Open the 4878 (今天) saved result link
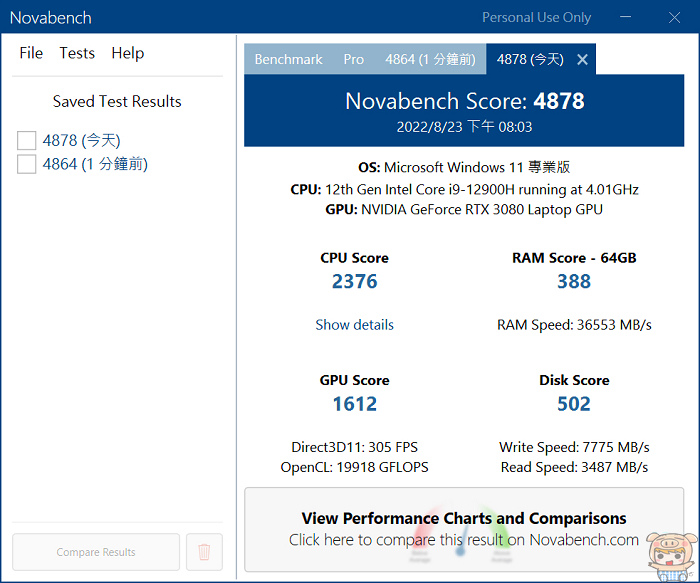Viewport: 700px width, 583px height. [81, 141]
